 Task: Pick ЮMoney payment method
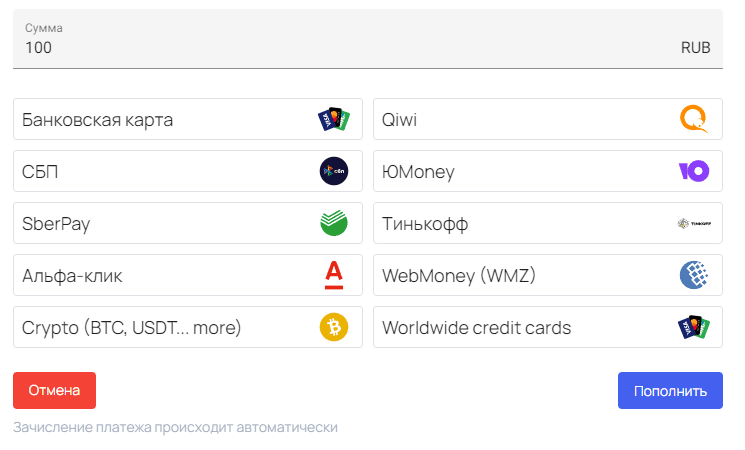[548, 171]
